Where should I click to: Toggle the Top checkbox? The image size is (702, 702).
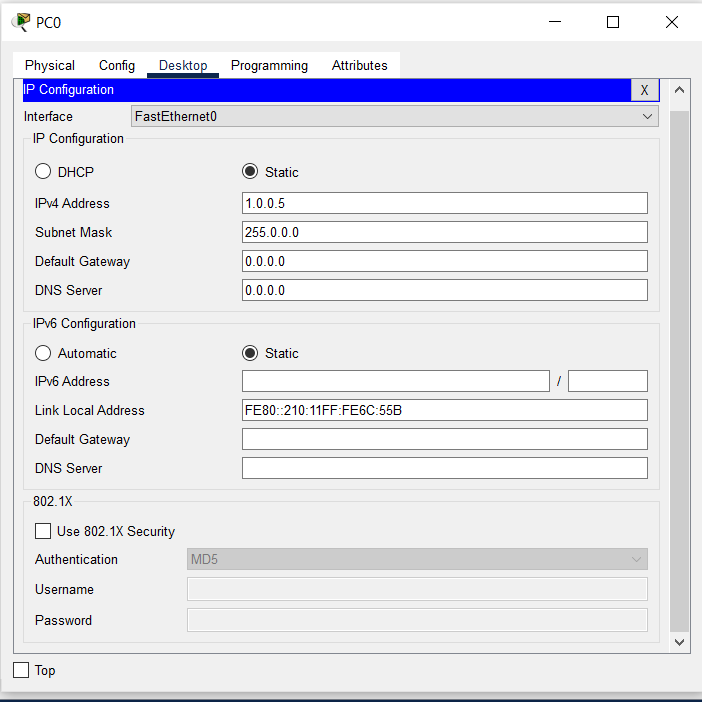21,670
